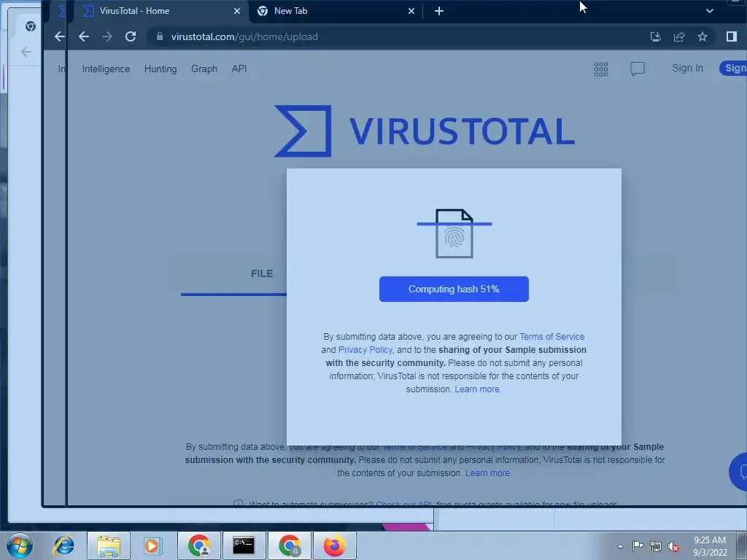Bookmark this page with the star
Screen dimensions: 747x560
click(703, 36)
